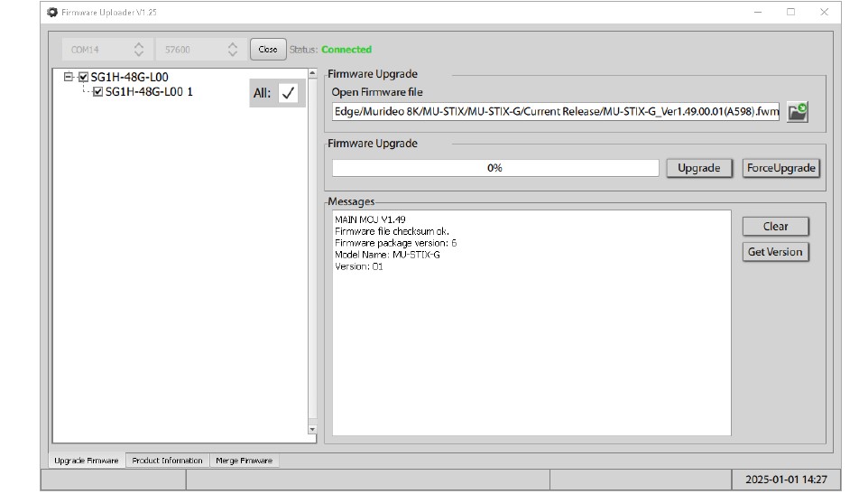The width and height of the screenshot is (868, 494).
Task: Close the serial connection with Close button
Action: pyautogui.click(x=268, y=50)
